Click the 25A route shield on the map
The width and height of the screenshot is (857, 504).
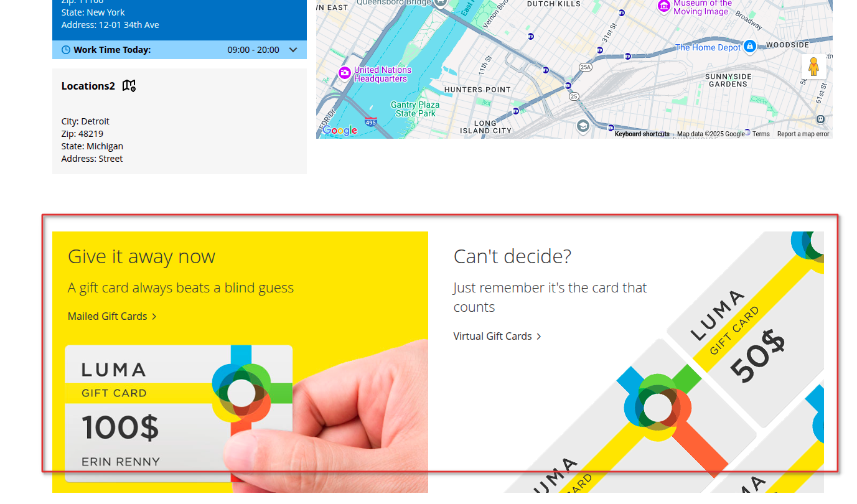tap(585, 67)
